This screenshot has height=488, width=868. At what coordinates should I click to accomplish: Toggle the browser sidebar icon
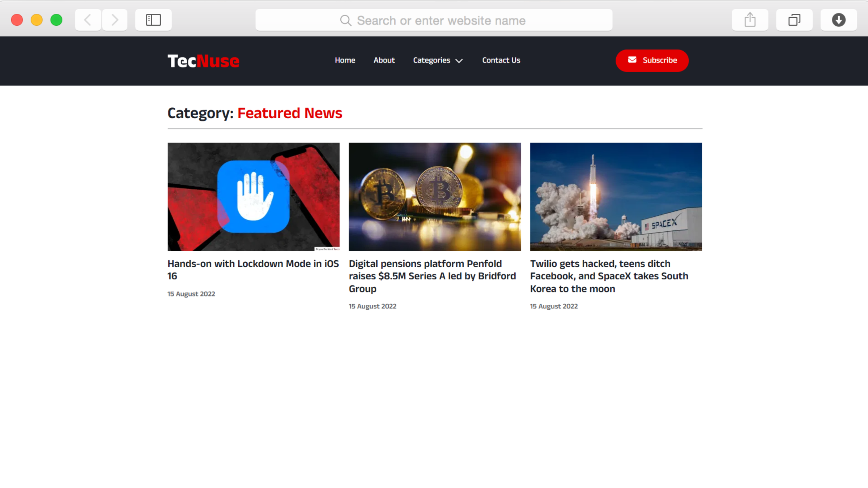tap(153, 20)
